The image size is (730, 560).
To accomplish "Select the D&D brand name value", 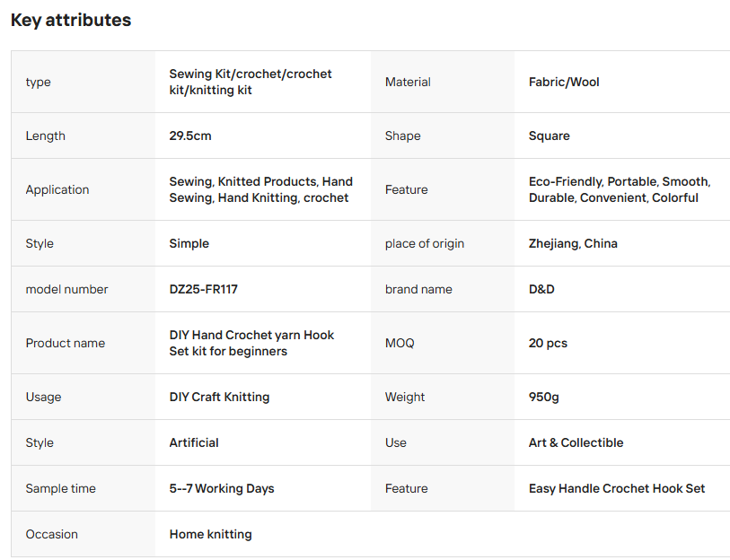I will click(x=541, y=289).
